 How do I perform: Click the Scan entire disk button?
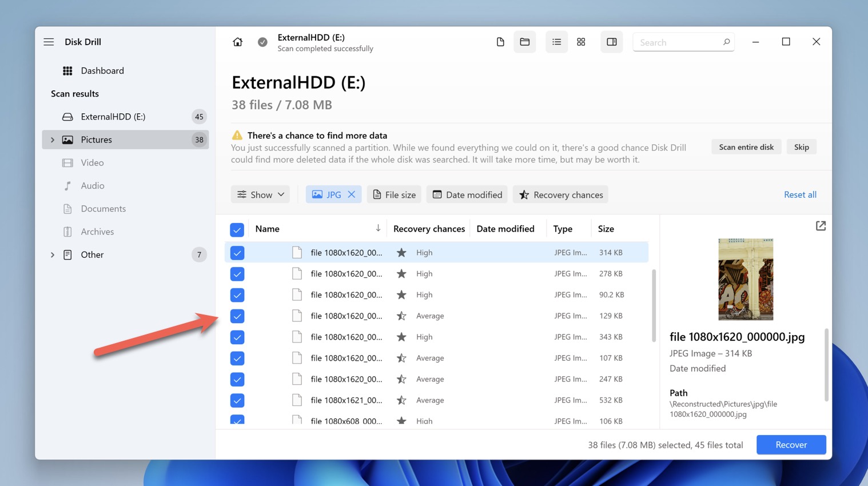coord(746,147)
